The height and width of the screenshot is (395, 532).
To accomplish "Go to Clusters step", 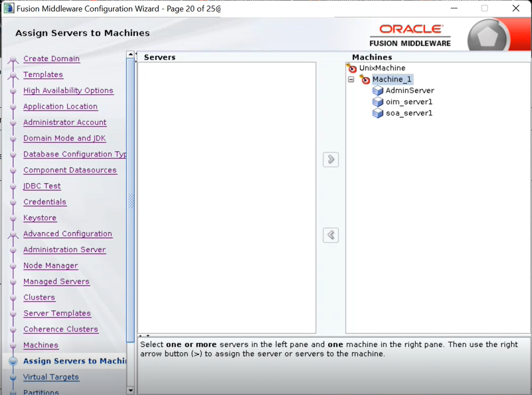I will [x=39, y=298].
